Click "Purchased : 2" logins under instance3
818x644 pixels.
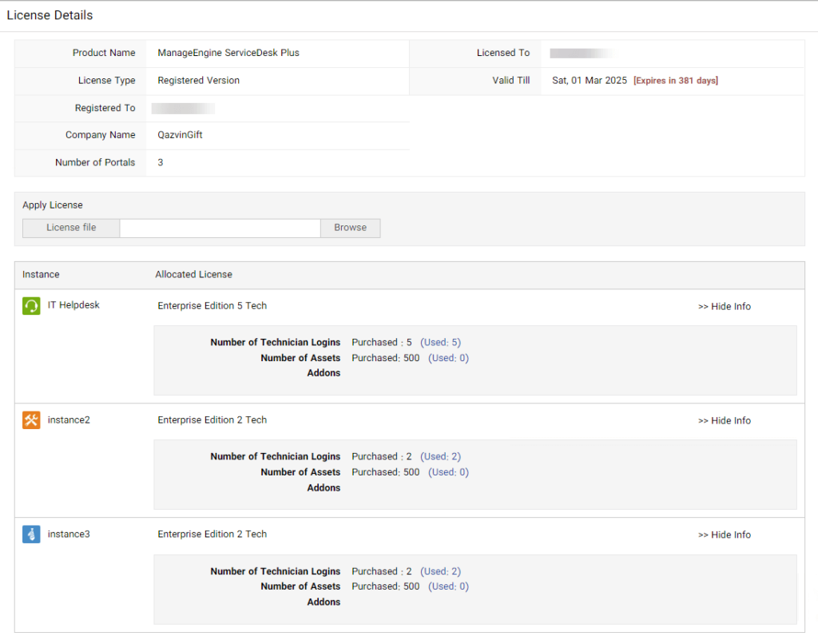pos(382,571)
